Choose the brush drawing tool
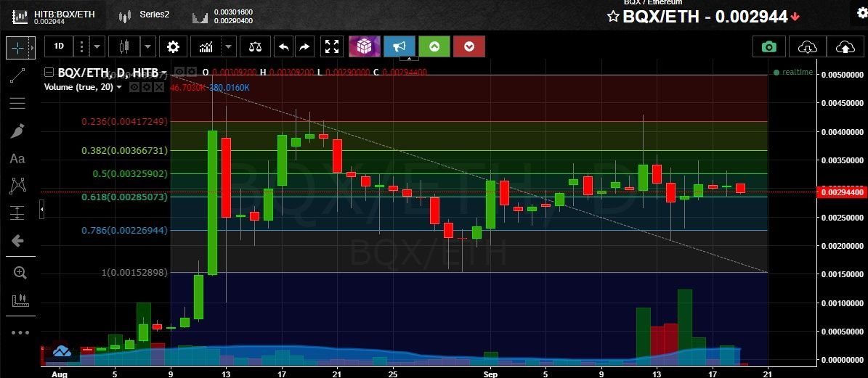 coord(17,131)
